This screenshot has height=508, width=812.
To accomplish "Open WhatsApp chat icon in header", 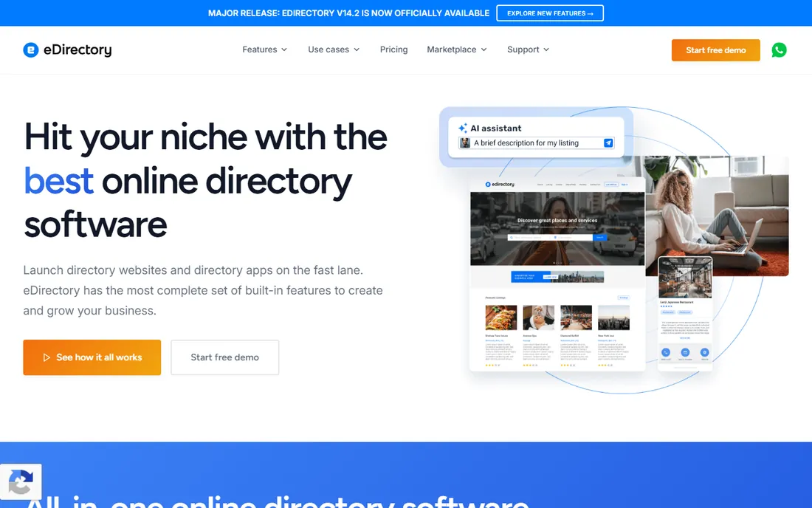I will (779, 49).
